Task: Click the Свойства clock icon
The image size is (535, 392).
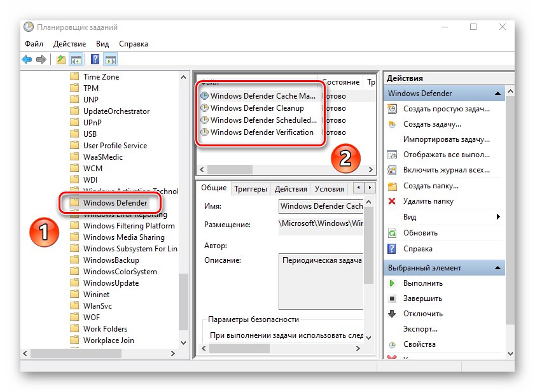Action: click(393, 344)
